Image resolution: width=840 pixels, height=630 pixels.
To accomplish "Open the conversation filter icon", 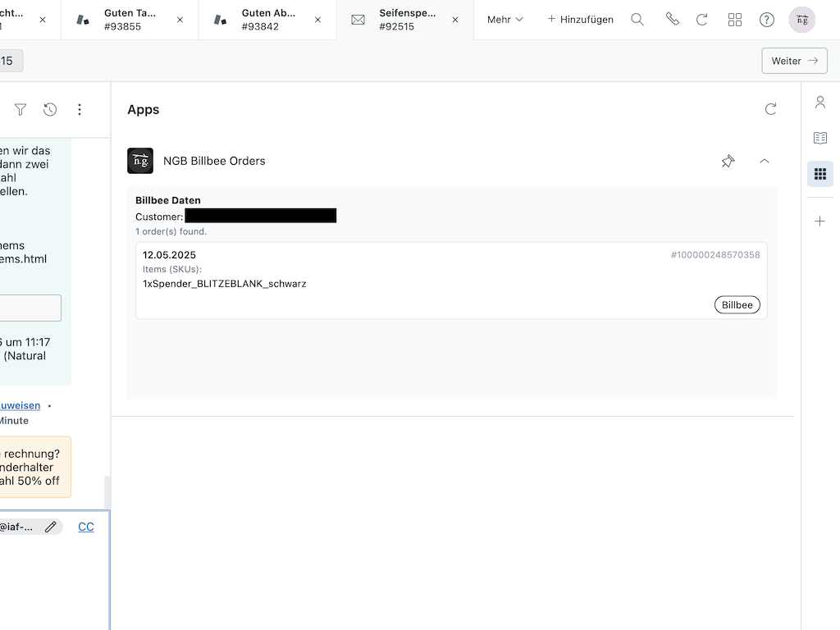I will click(20, 109).
